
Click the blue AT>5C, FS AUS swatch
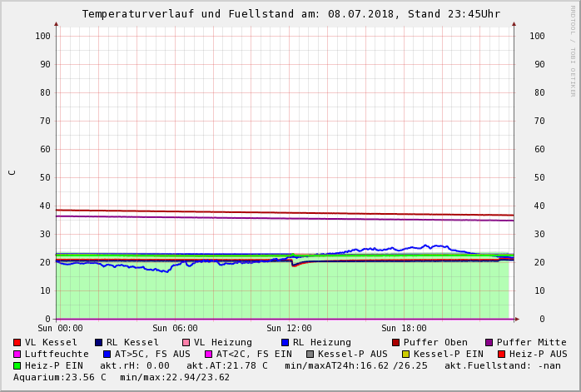click(107, 354)
